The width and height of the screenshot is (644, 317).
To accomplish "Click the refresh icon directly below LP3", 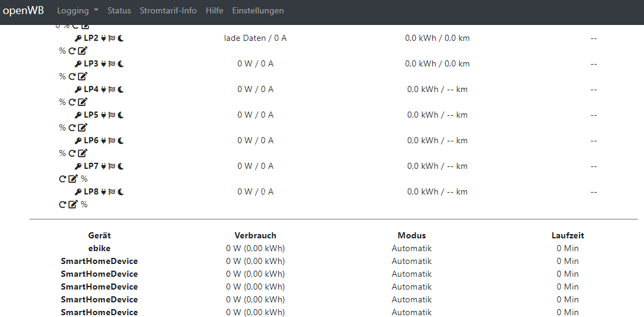I will pyautogui.click(x=72, y=76).
